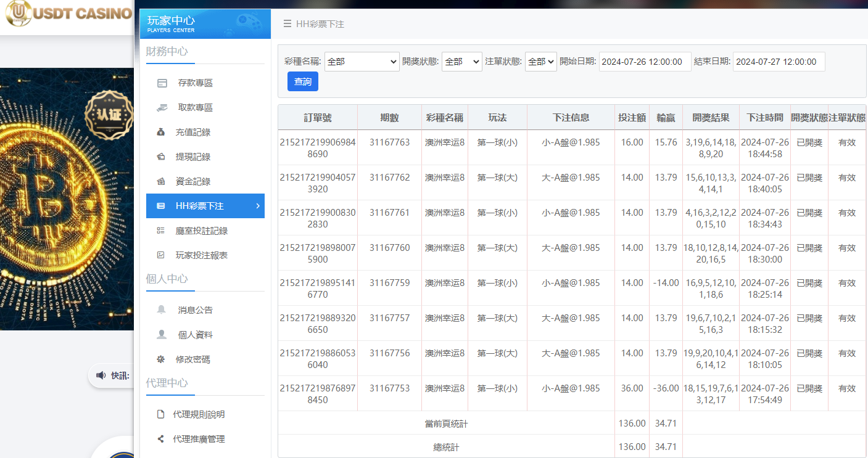Image resolution: width=868 pixels, height=458 pixels.
Task: Click the 開始日期 date input field
Action: pos(645,62)
